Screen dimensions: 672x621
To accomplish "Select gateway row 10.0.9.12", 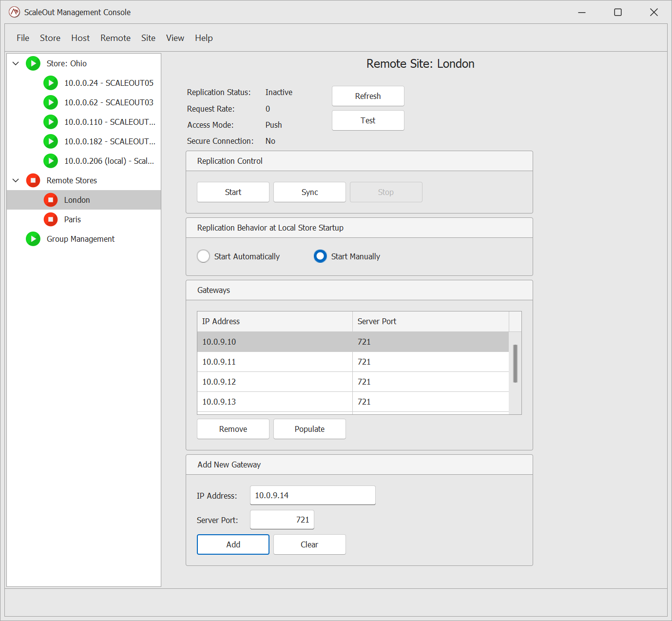I will [353, 382].
